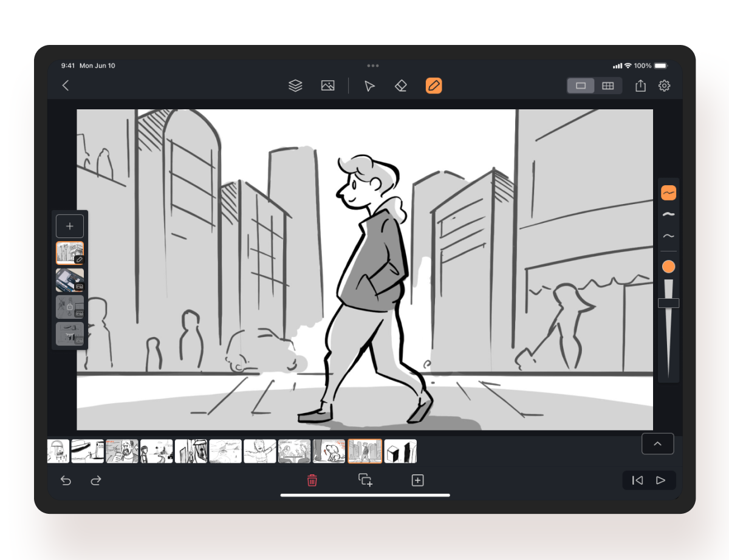This screenshot has height=560, width=729.
Task: Select the hat frame thumbnail in filmstrip
Action: [87, 451]
